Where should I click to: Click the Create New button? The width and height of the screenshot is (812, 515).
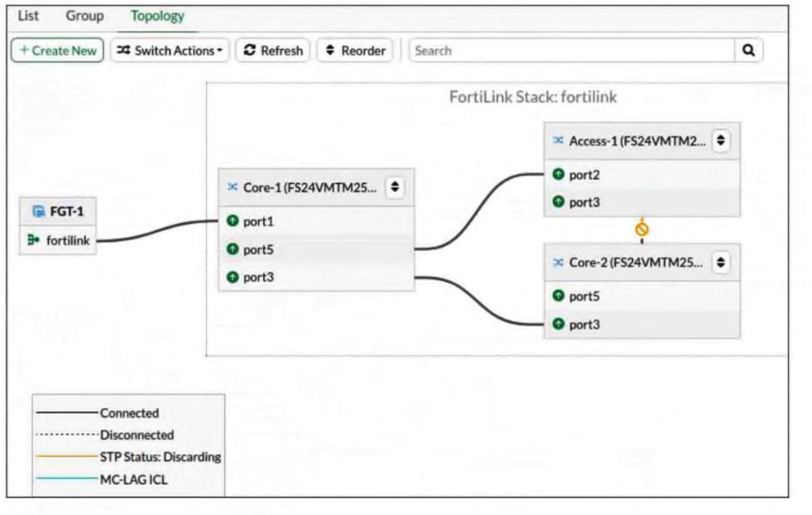tap(57, 51)
